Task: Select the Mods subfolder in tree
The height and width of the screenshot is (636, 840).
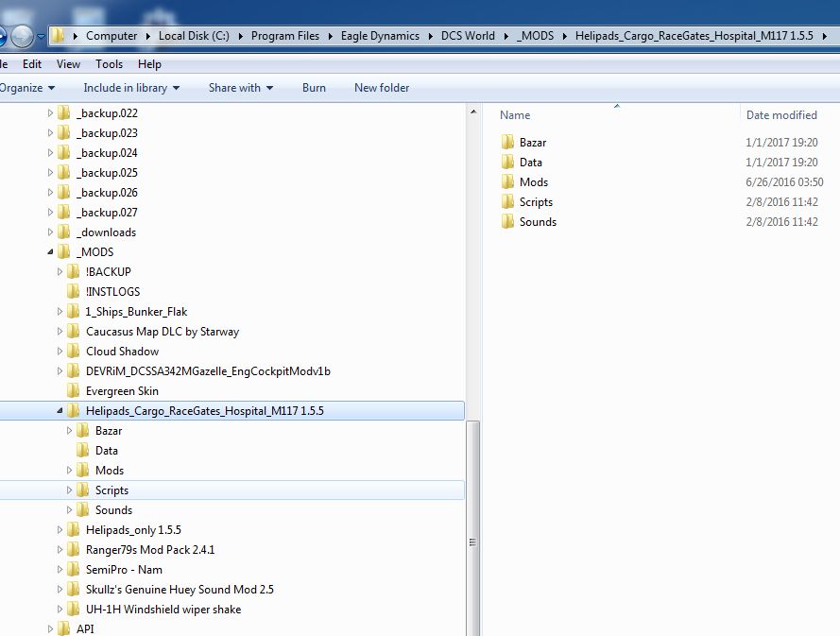Action: click(x=110, y=470)
